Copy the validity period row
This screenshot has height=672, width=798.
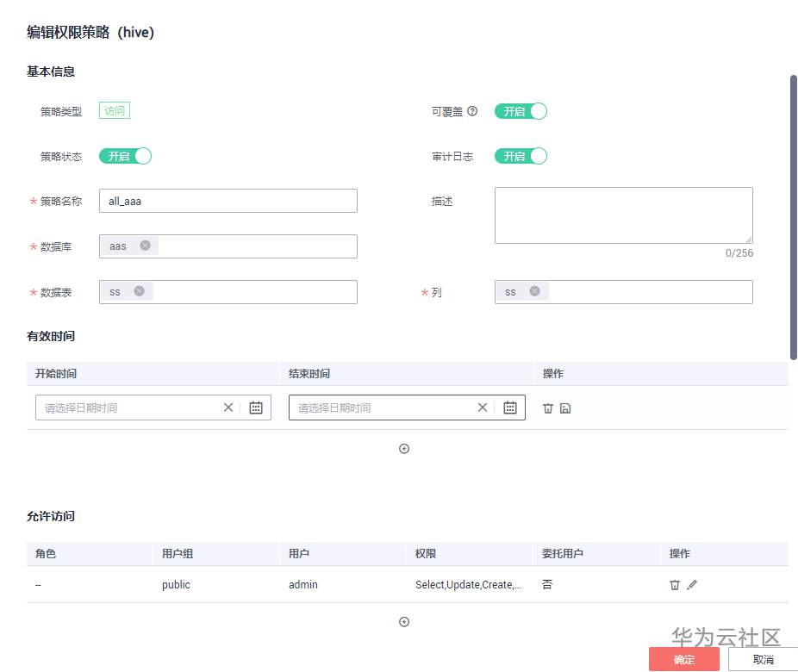[x=565, y=408]
